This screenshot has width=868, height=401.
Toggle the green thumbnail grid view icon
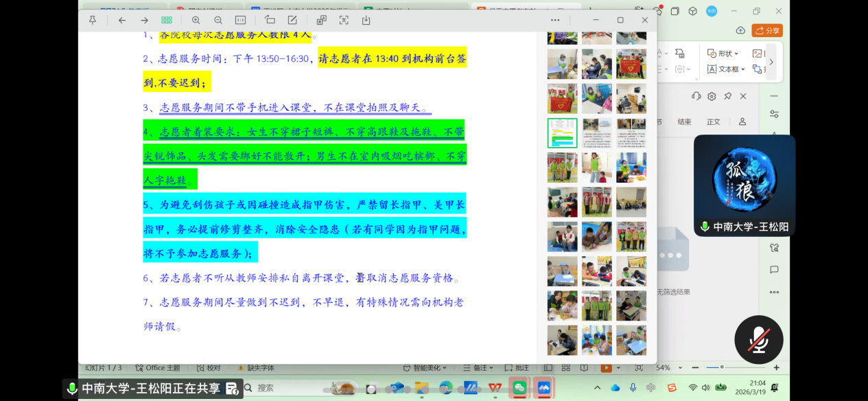(167, 21)
